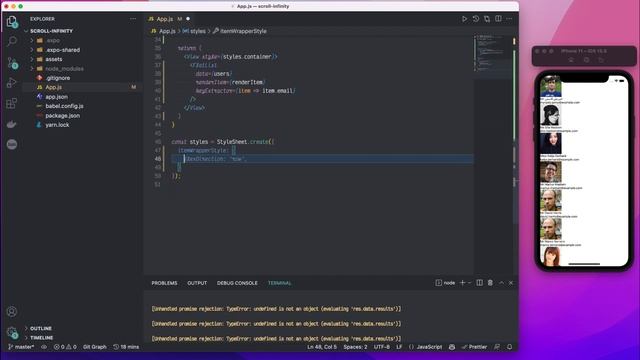Open notifications bell in status bar
The height and width of the screenshot is (360, 640).
(x=509, y=347)
